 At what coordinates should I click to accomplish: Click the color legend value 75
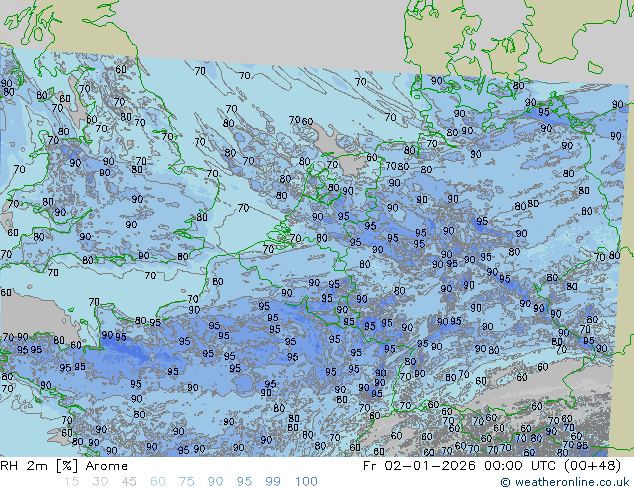[x=186, y=482]
